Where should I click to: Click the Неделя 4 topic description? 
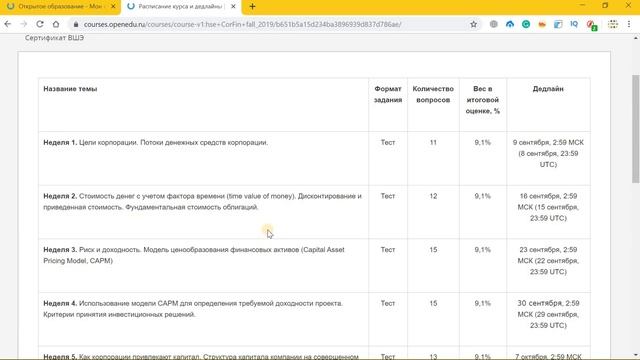click(x=193, y=309)
